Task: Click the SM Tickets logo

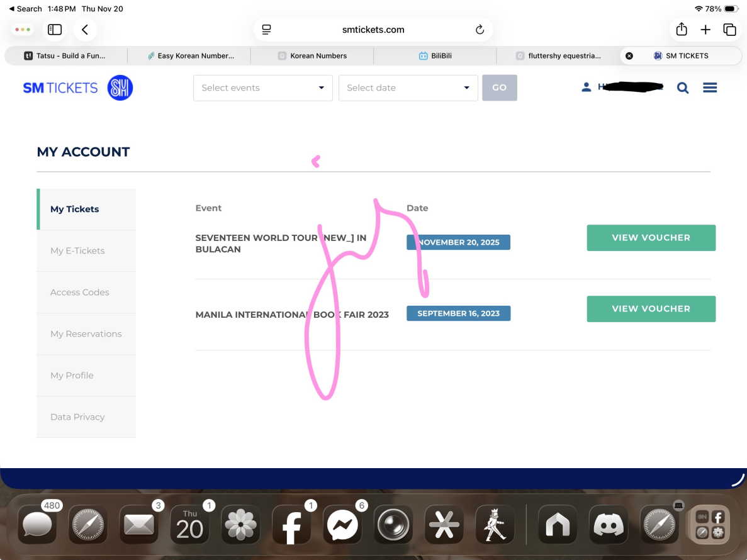Action: (78, 88)
